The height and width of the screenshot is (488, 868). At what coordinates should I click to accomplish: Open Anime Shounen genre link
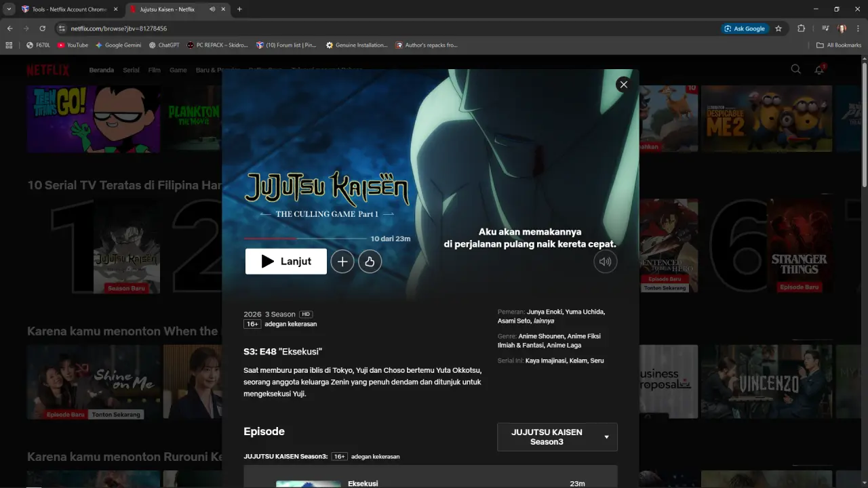click(x=540, y=336)
